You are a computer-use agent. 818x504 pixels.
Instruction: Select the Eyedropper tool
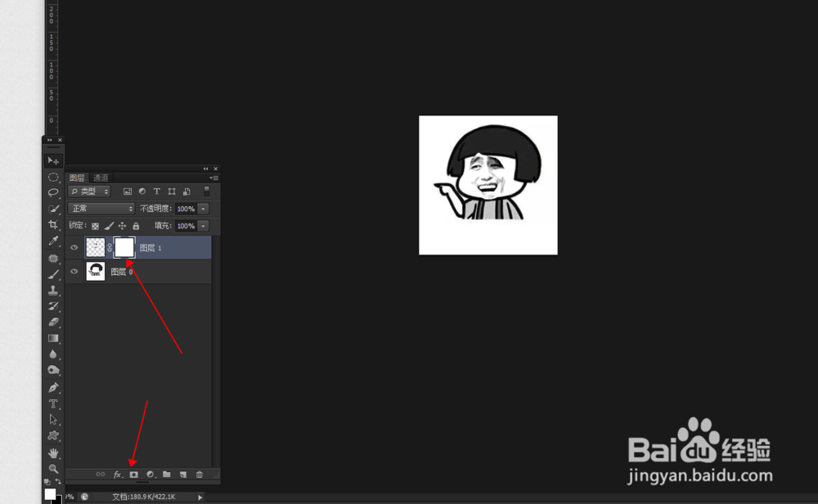click(53, 241)
